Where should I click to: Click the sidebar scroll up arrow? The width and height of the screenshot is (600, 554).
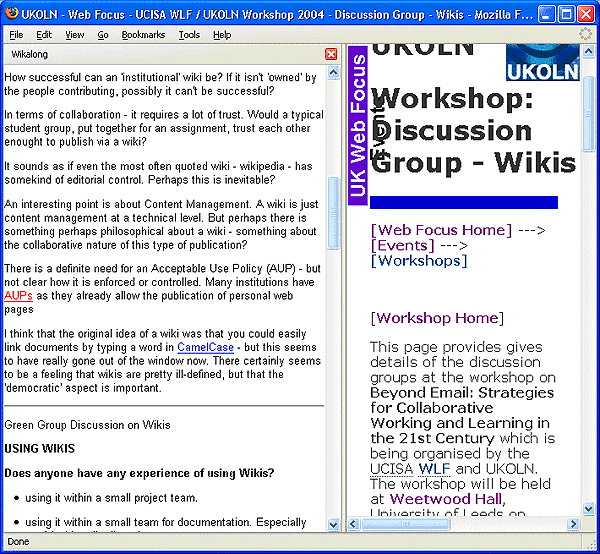334,72
